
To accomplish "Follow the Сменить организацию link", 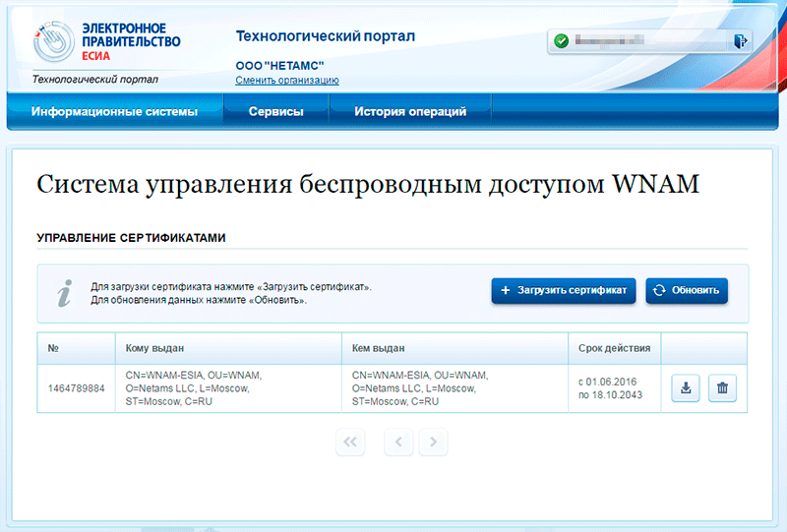I will point(286,81).
